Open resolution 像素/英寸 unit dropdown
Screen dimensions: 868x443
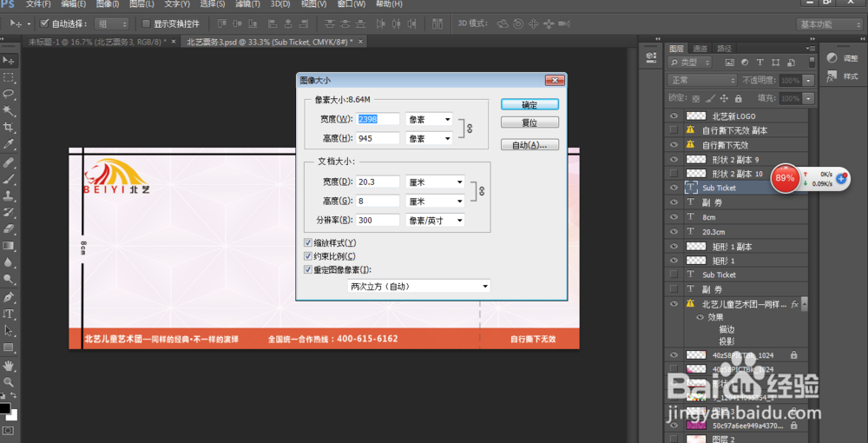click(435, 220)
